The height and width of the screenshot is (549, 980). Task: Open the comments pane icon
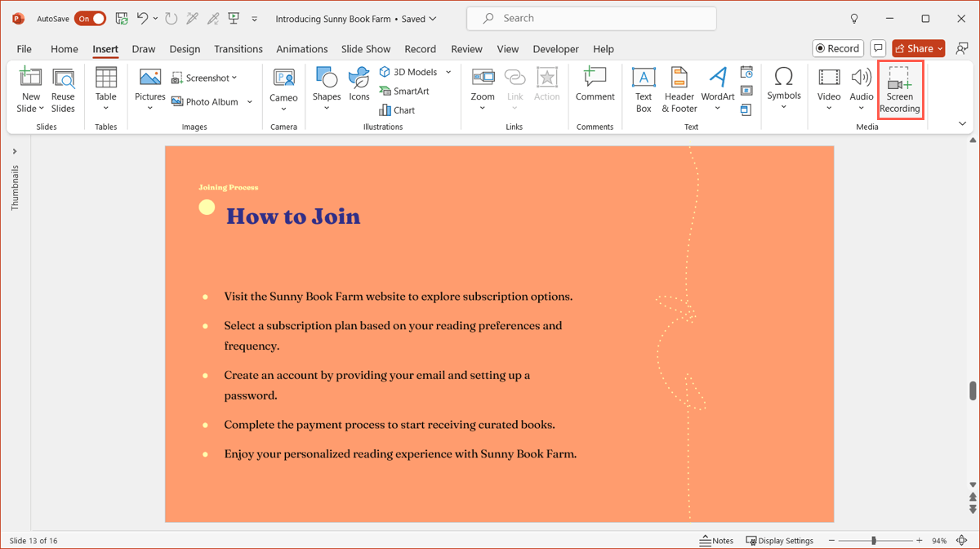tap(878, 48)
